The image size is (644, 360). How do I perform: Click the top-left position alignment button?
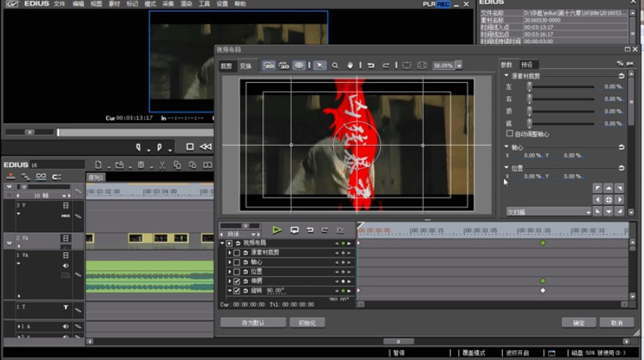pyautogui.click(x=598, y=188)
